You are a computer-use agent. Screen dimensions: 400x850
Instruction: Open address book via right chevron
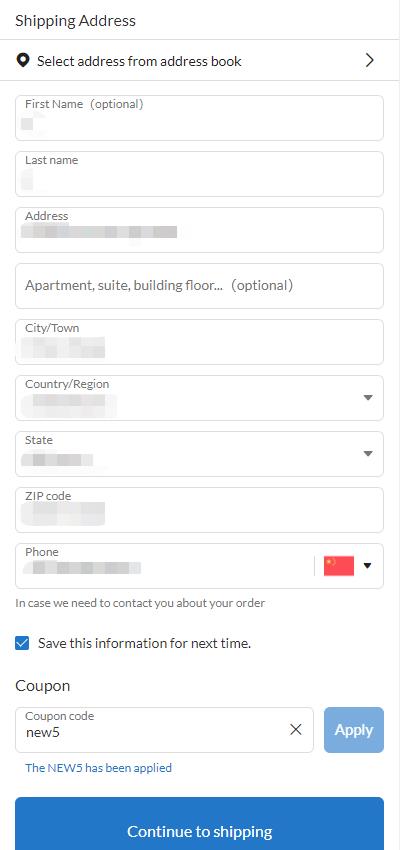[x=370, y=60]
